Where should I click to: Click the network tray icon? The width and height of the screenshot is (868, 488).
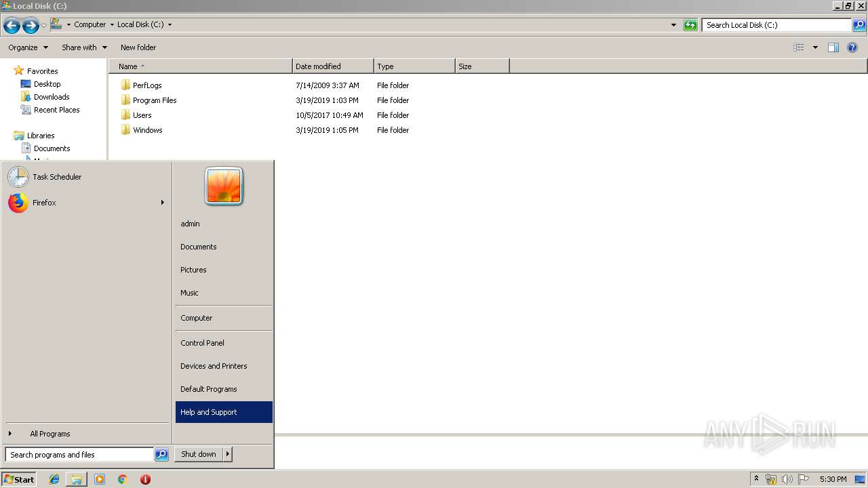pyautogui.click(x=771, y=479)
